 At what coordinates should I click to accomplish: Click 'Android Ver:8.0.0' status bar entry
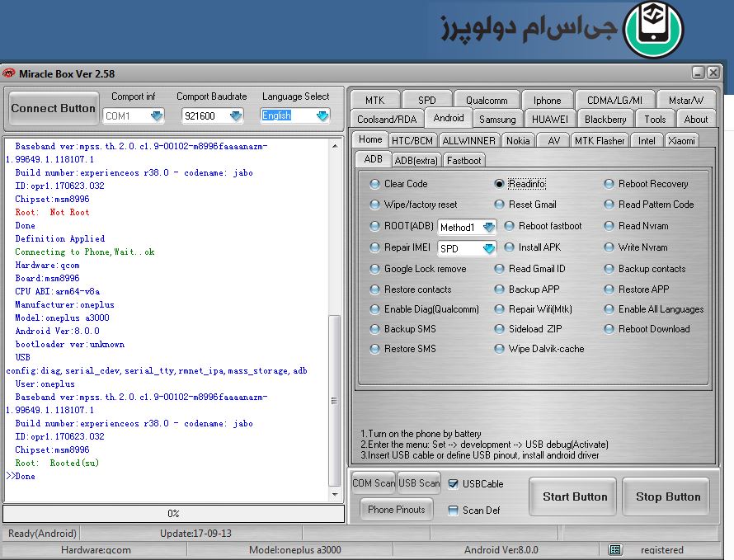tap(501, 550)
